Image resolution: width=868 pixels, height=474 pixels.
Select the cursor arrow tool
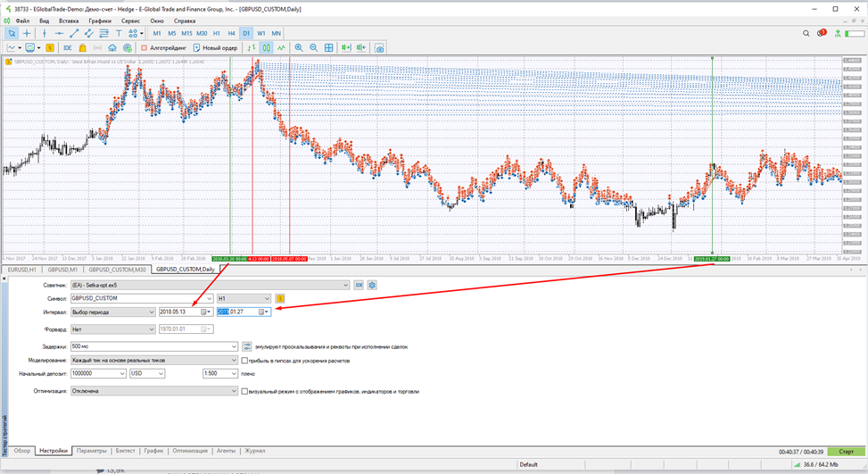(12, 33)
